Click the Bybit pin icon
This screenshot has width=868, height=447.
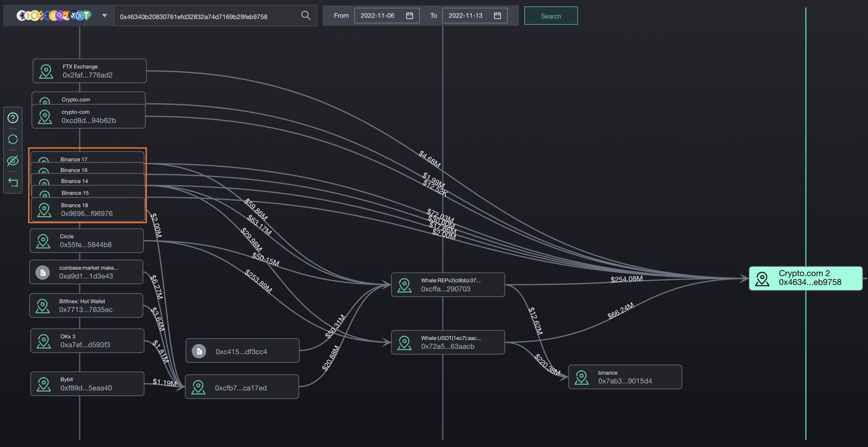coord(44,384)
